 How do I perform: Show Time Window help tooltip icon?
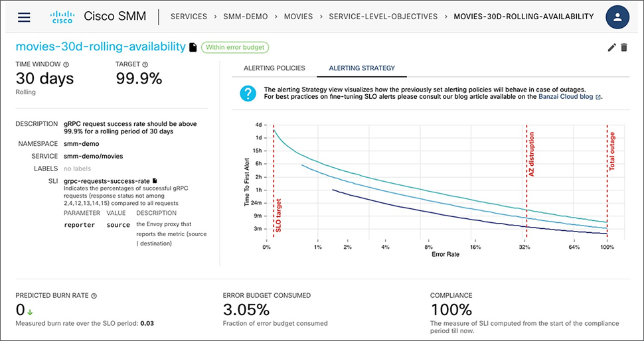(66, 64)
